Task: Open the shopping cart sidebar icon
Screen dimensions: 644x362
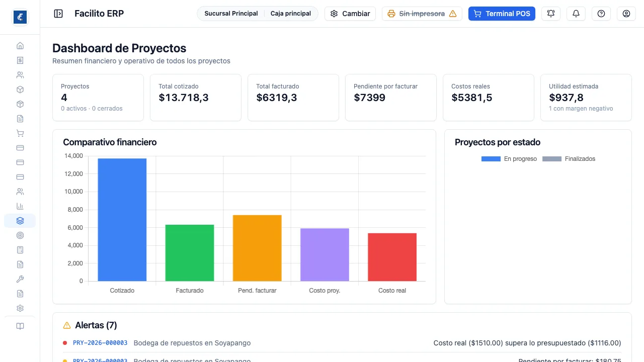Action: pos(20,133)
